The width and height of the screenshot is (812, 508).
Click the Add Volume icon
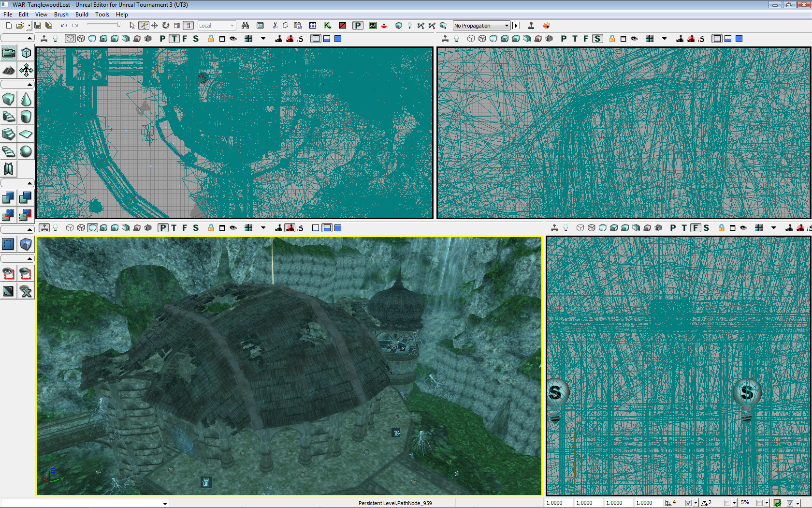pyautogui.click(x=26, y=244)
